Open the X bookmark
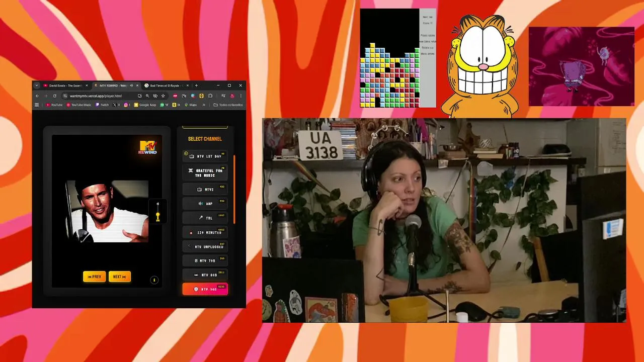This screenshot has height=362, width=644. [x=117, y=105]
